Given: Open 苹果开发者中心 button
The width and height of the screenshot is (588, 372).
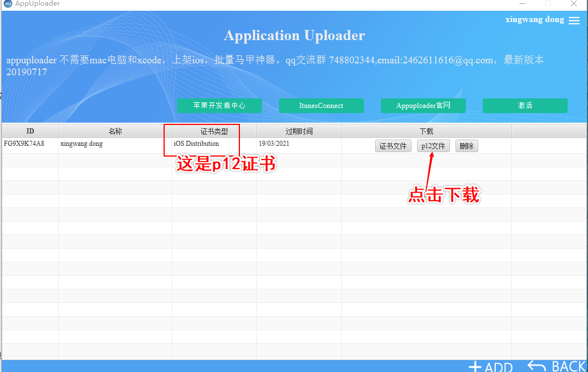Looking at the screenshot, I should (220, 106).
